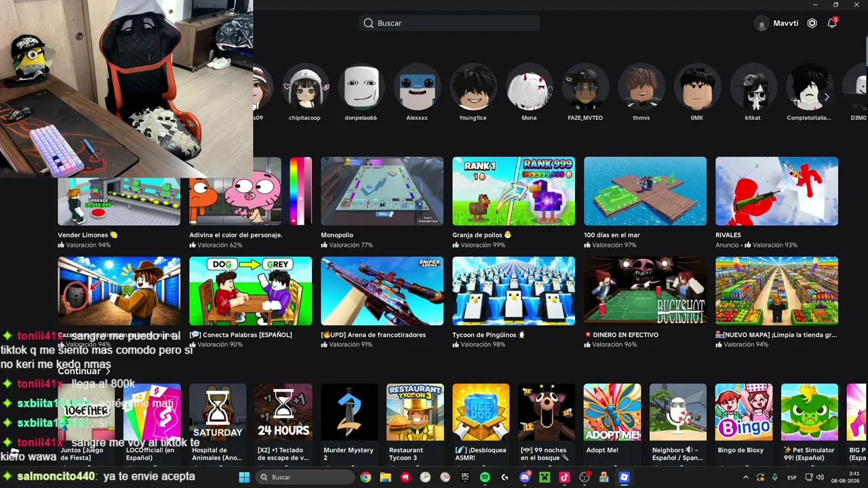Viewport: 868px width, 488px height.
Task: Click the Windows taskbar search box
Action: [x=305, y=477]
